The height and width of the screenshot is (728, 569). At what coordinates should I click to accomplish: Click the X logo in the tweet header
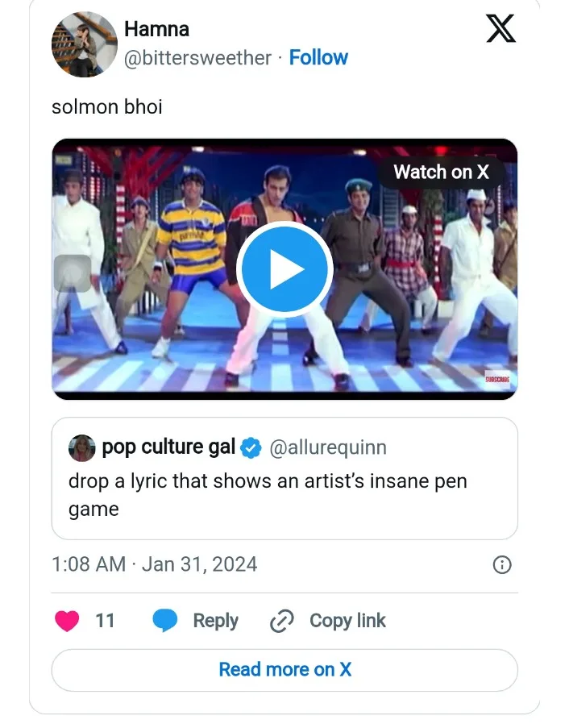click(500, 30)
